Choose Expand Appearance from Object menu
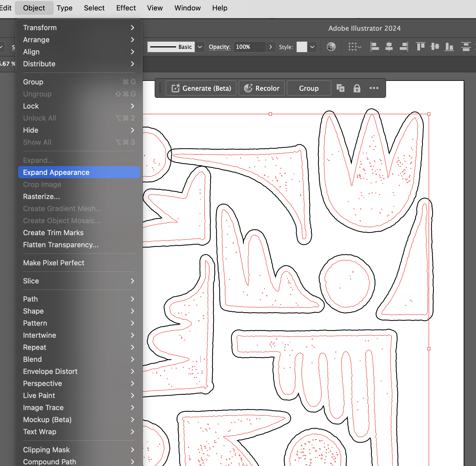The image size is (476, 466). 79,172
